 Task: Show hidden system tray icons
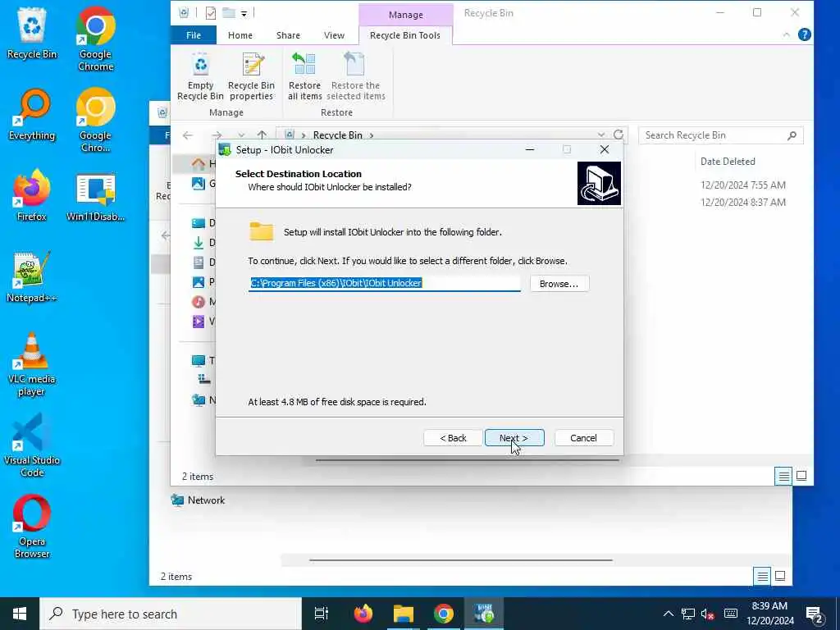tap(668, 614)
